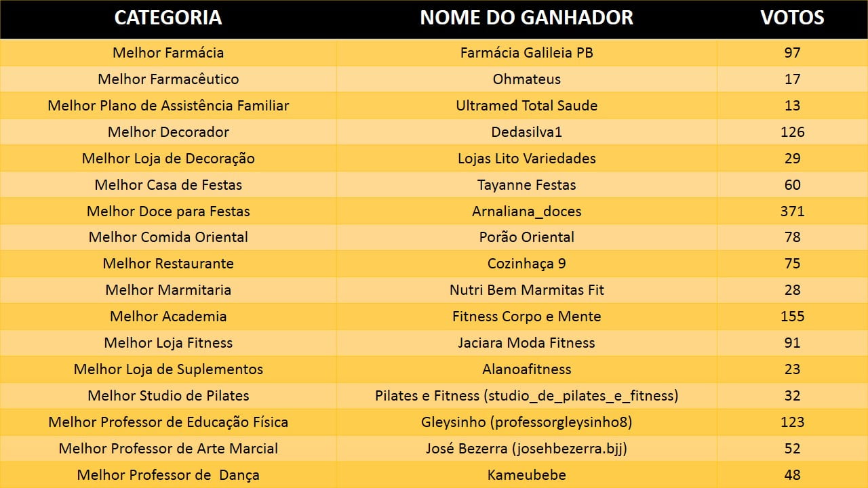Click winner name Farmácia Galileia PB

(526, 53)
